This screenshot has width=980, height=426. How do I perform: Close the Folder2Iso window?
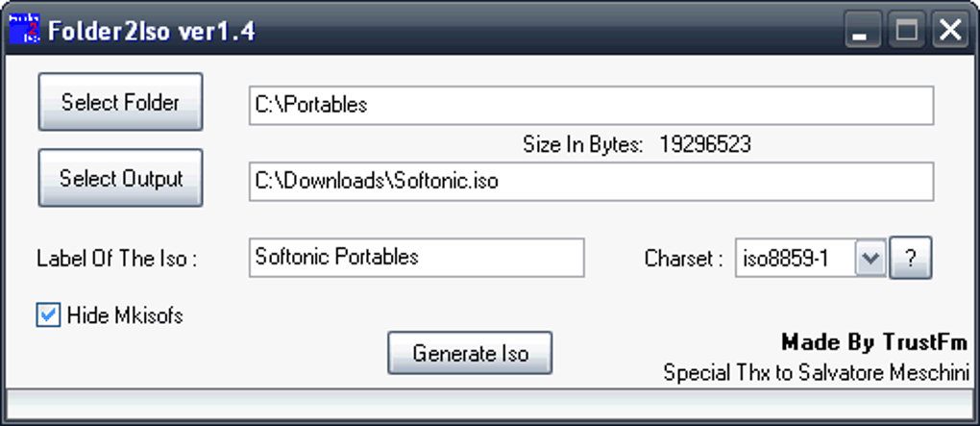(x=950, y=30)
